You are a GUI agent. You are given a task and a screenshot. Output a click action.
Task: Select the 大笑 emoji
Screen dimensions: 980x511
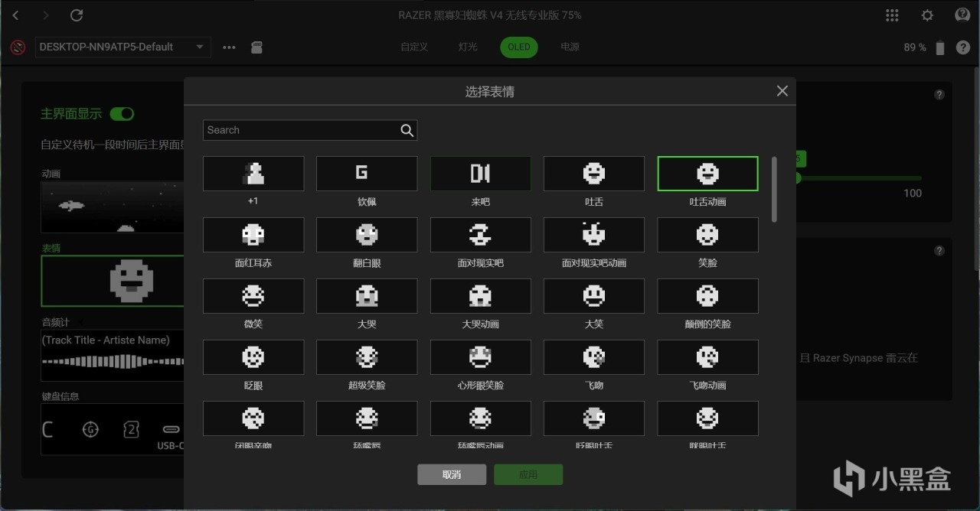click(594, 296)
